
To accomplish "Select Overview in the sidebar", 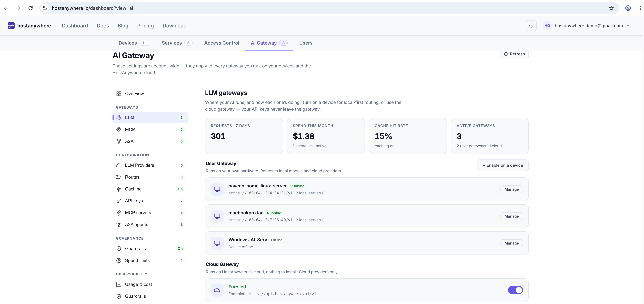I will coord(150,94).
